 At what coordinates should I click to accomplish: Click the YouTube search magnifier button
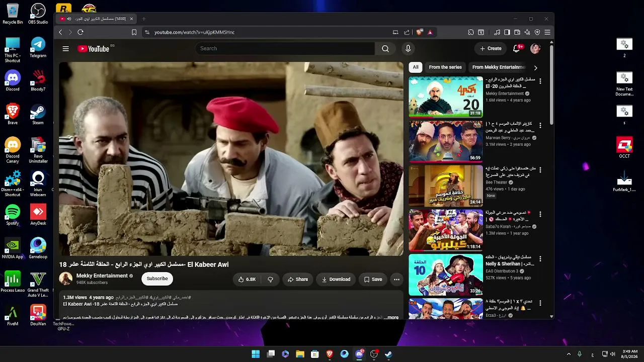click(385, 49)
